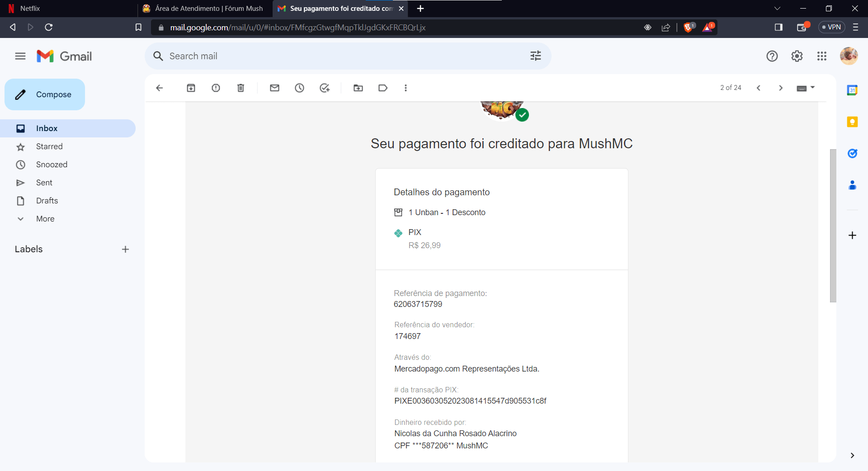The image size is (868, 471).
Task: Go to newer email arrow
Action: click(x=759, y=88)
